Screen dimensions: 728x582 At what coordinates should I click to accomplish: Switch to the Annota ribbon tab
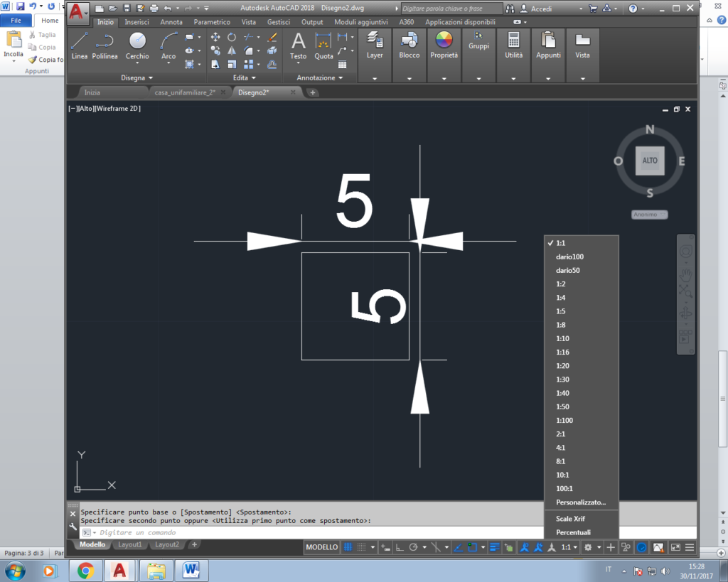tap(171, 22)
